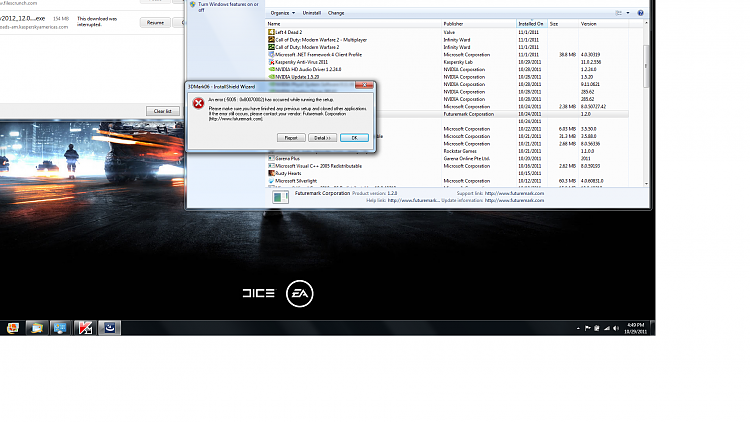
Task: Click the version 1.2.24.0 cell
Action: 588,69
